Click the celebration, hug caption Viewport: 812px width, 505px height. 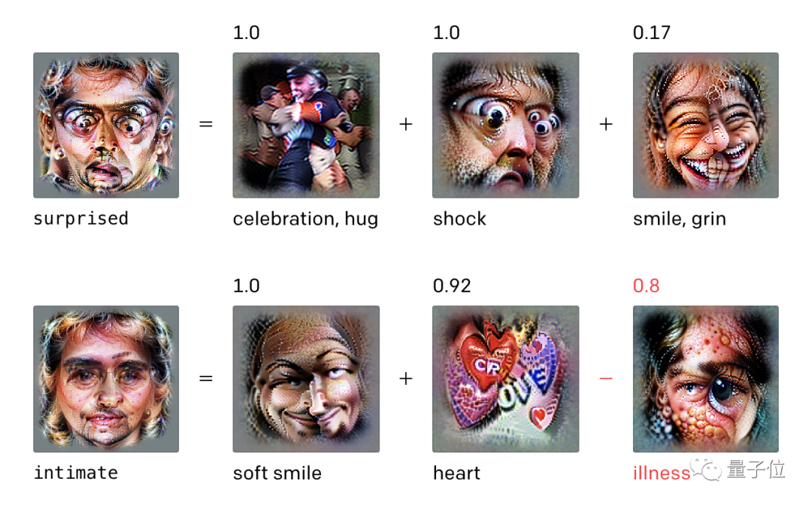pos(305,219)
